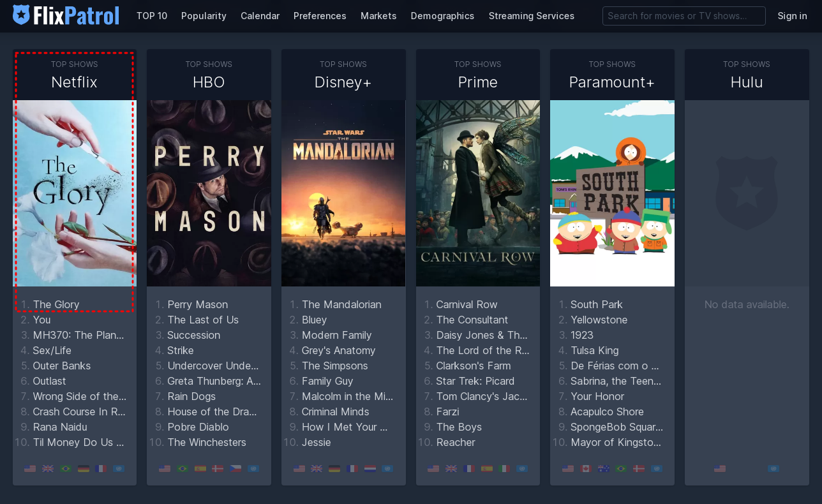Open "Grey's Anatomy" in Disney+ list
The width and height of the screenshot is (822, 504).
tap(339, 350)
